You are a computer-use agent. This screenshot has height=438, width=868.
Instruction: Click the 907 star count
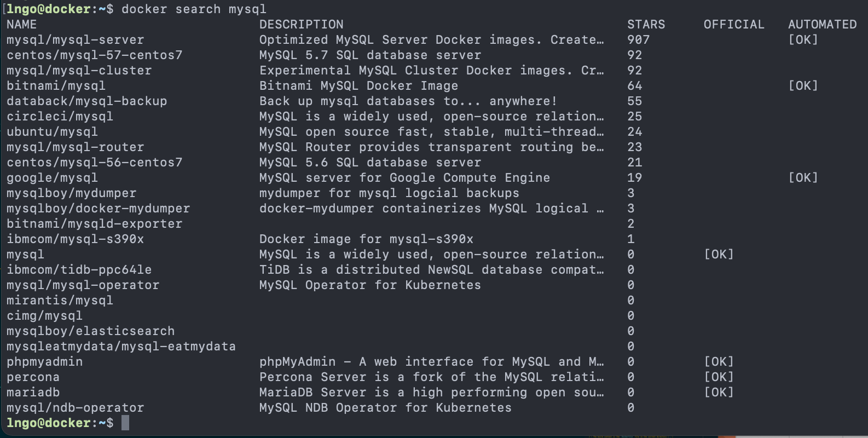638,40
